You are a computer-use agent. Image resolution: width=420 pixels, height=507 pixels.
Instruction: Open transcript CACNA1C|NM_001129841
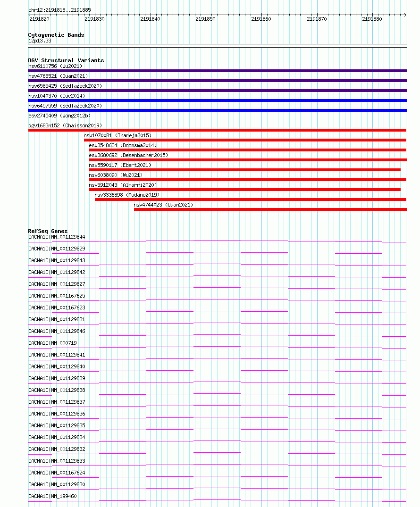[57, 355]
